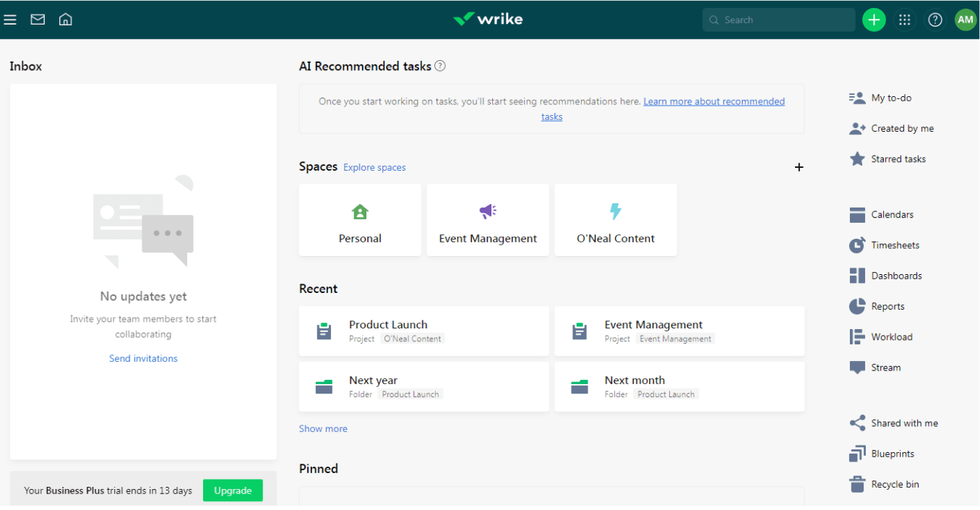980x510 pixels.
Task: Open the Blueprints label
Action: pyautogui.click(x=893, y=454)
